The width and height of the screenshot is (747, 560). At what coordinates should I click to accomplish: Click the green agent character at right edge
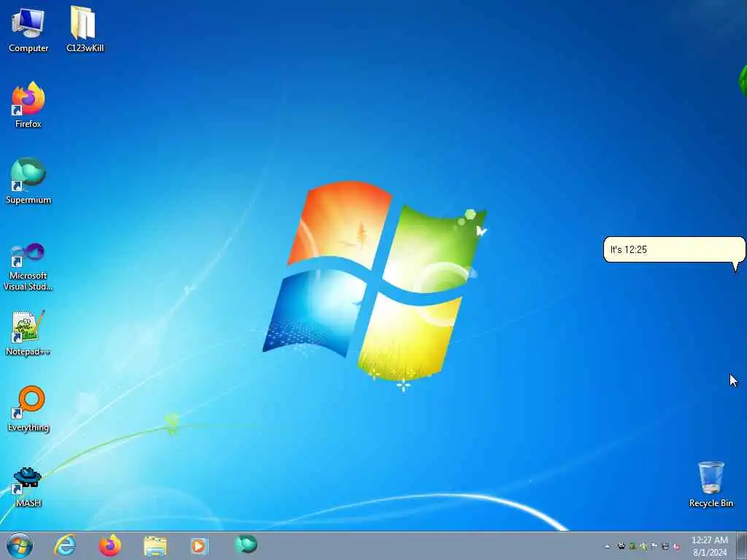click(743, 81)
